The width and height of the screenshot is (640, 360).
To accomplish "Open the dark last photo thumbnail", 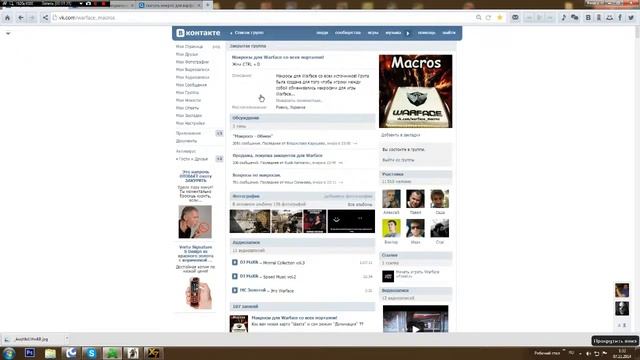I will pyautogui.click(x=351, y=221).
